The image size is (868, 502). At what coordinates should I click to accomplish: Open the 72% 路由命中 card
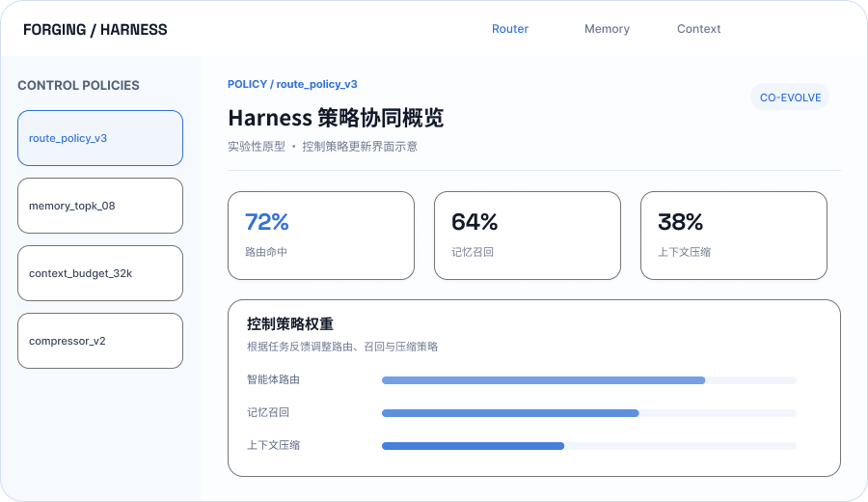tap(321, 236)
